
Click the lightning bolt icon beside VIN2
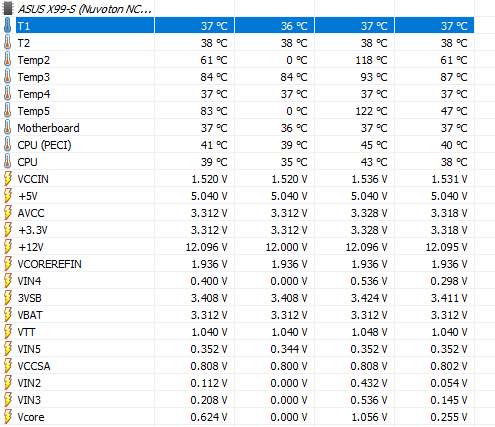click(8, 383)
